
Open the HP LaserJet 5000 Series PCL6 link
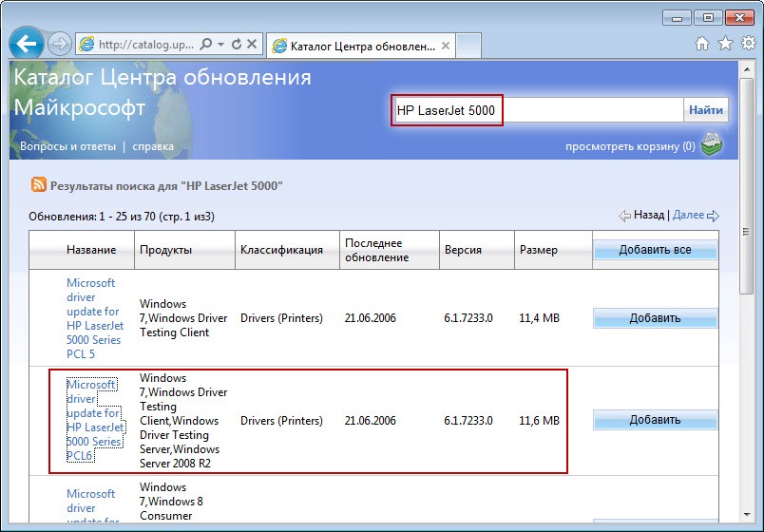coord(95,420)
